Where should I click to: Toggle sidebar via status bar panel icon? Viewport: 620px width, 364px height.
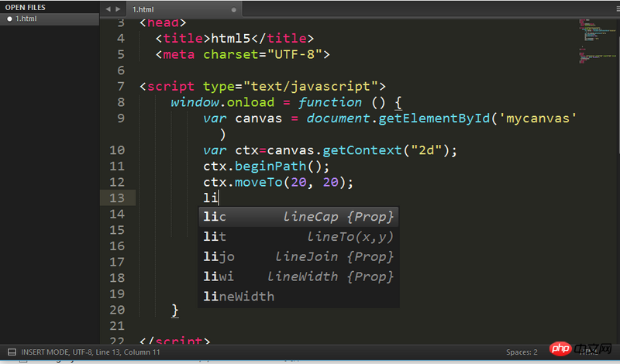(12, 352)
